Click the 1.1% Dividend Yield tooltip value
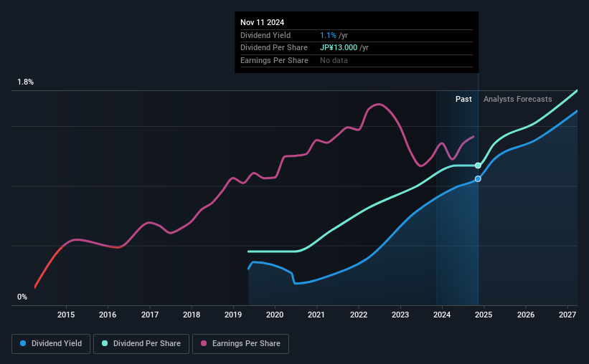Image resolution: width=589 pixels, height=364 pixels. [328, 35]
